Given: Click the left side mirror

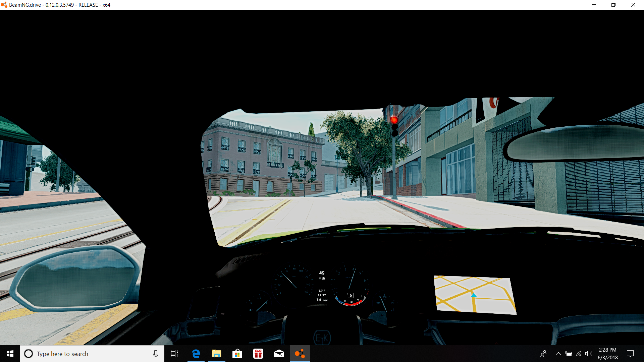Looking at the screenshot, I should [x=75, y=278].
